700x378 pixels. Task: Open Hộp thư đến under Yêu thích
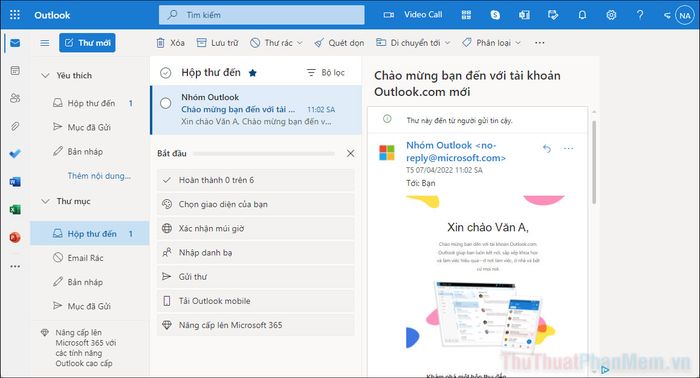[90, 103]
